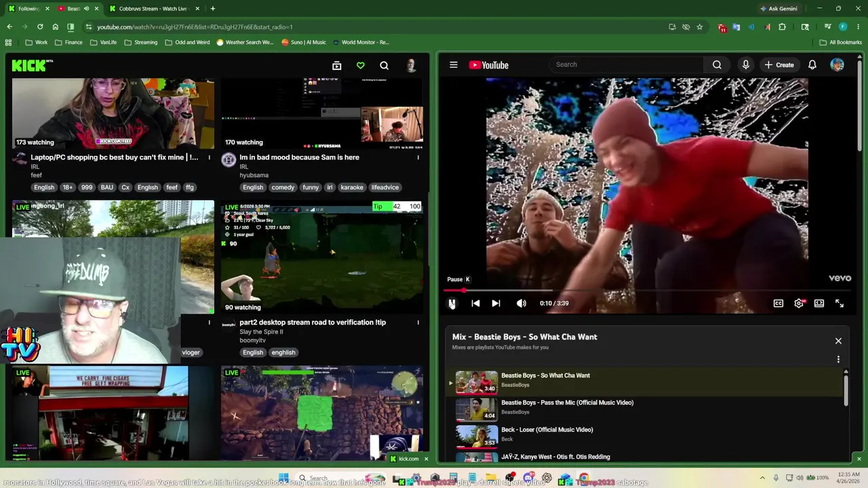
Task: Bookmark this page with star icon
Action: tap(700, 26)
